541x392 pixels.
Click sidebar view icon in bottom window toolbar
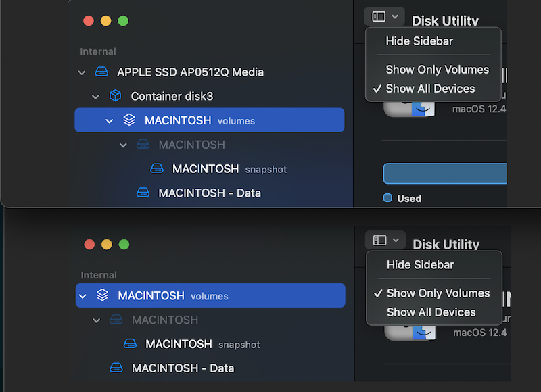click(379, 240)
